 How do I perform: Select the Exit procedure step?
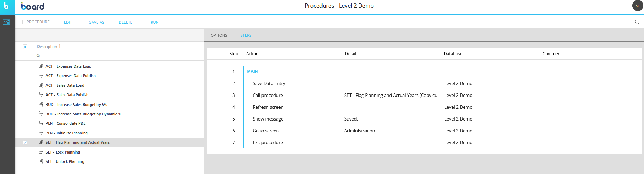coord(267,142)
